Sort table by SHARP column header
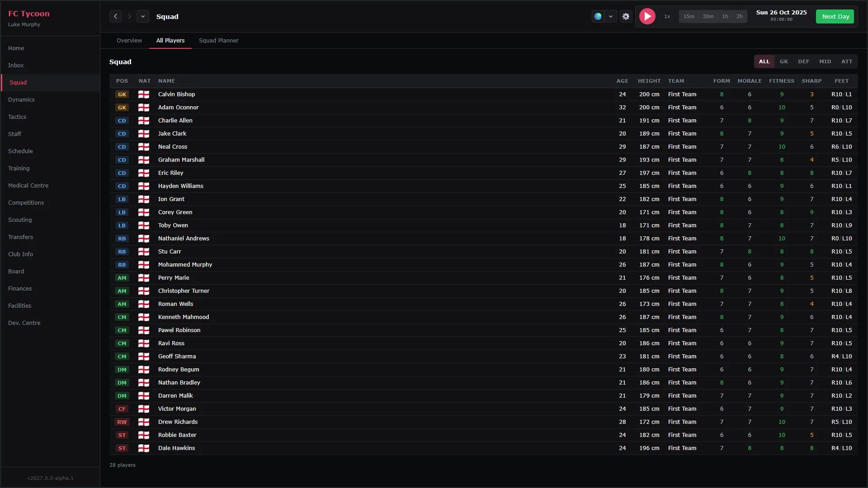The image size is (868, 488). (x=811, y=81)
